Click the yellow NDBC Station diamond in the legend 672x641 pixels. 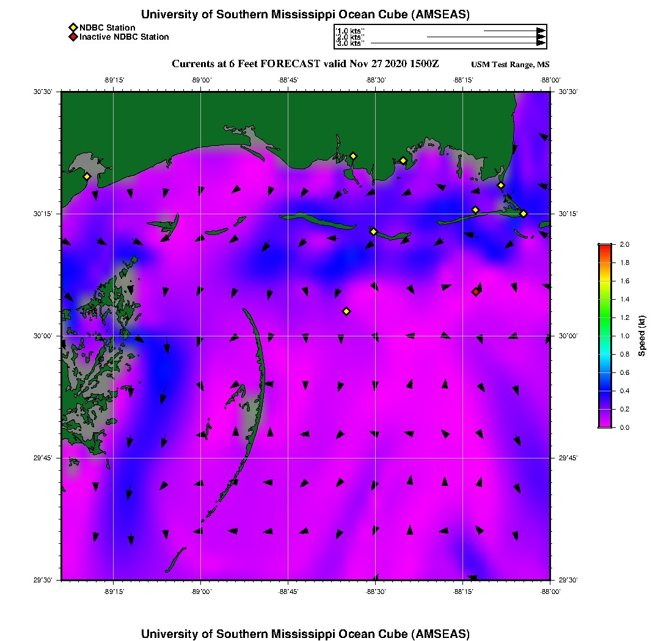pyautogui.click(x=73, y=27)
